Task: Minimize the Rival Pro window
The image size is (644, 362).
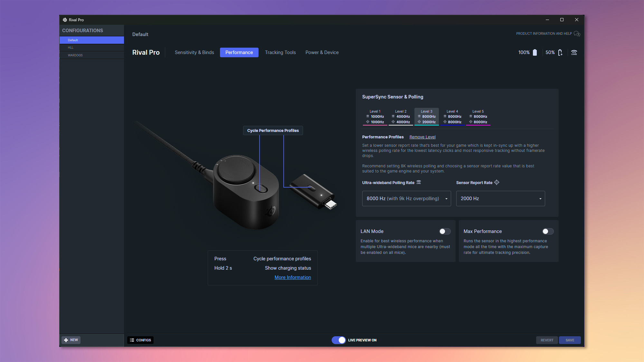Action: (x=547, y=20)
